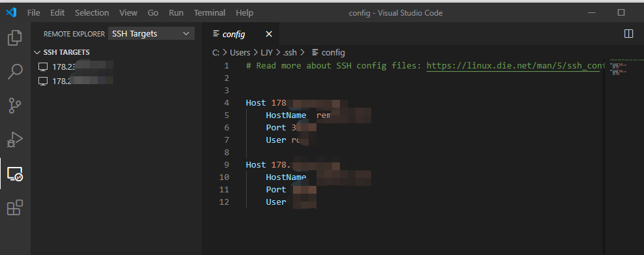Open the Selection menu
Screen dimensions: 644x255
(92, 13)
